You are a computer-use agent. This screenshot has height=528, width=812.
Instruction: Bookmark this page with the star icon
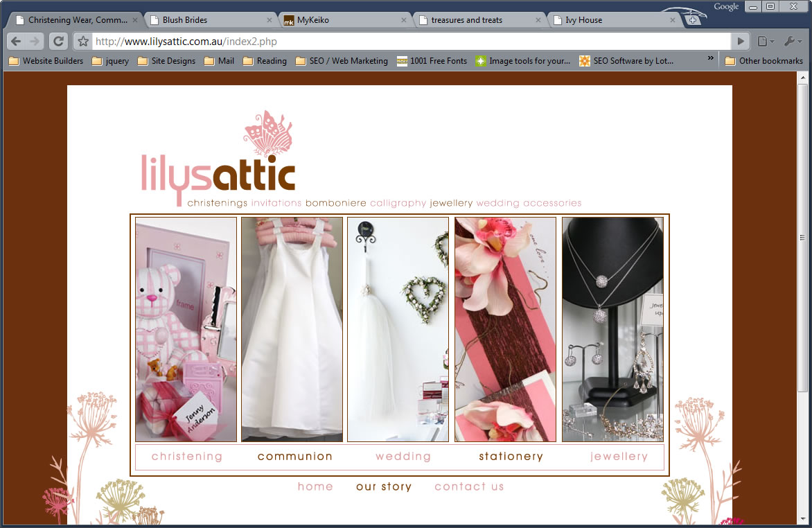[83, 42]
